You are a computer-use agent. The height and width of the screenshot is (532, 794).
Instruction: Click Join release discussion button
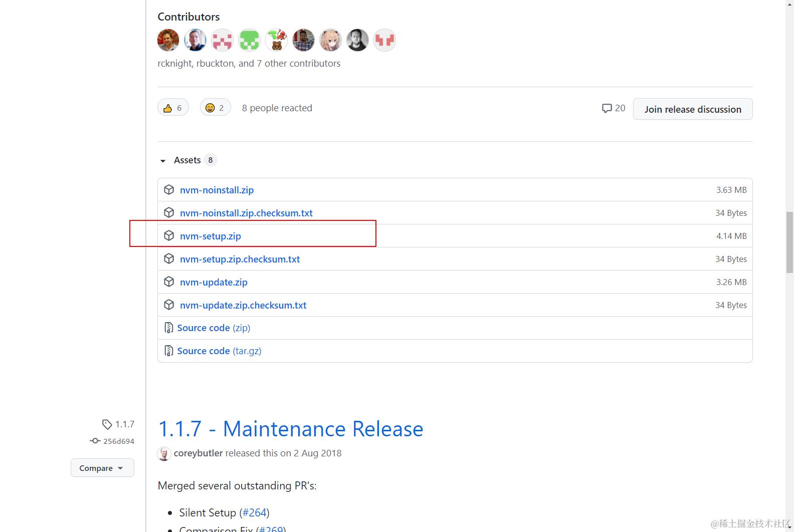pyautogui.click(x=693, y=109)
